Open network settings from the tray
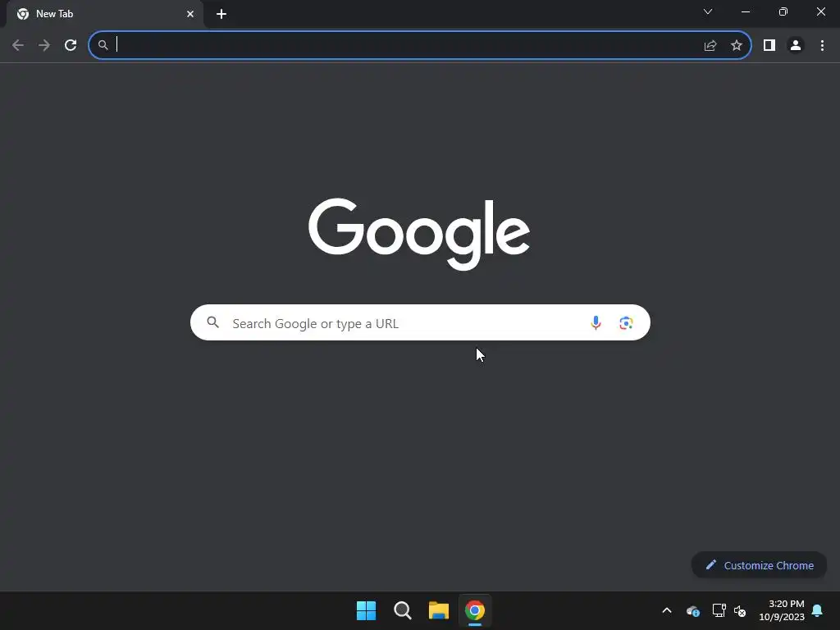Screen dimensions: 840x630 [x=719, y=610]
